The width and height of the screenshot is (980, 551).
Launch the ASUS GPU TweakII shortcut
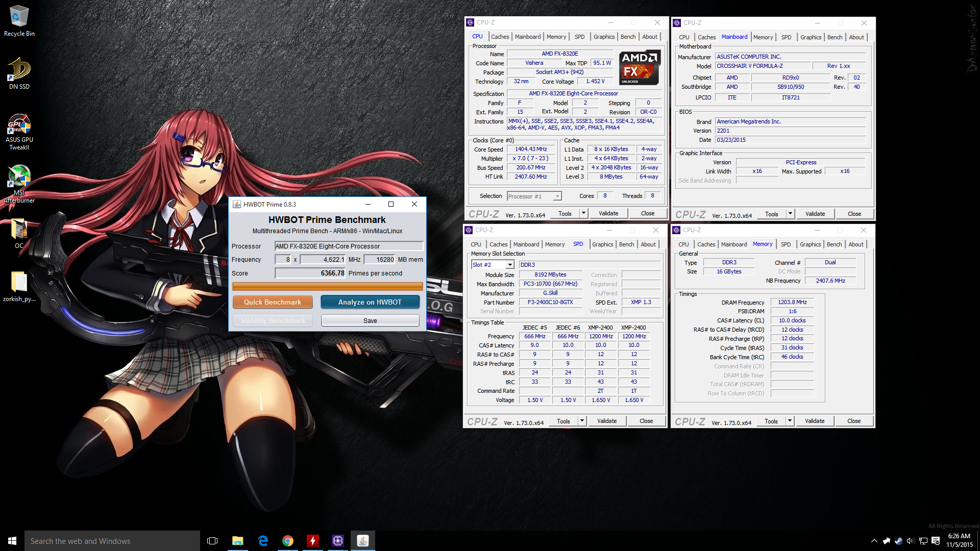[x=19, y=132]
